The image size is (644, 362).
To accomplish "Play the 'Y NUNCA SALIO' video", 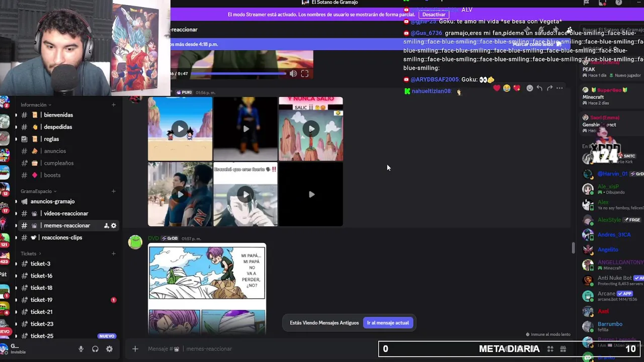I will [311, 129].
